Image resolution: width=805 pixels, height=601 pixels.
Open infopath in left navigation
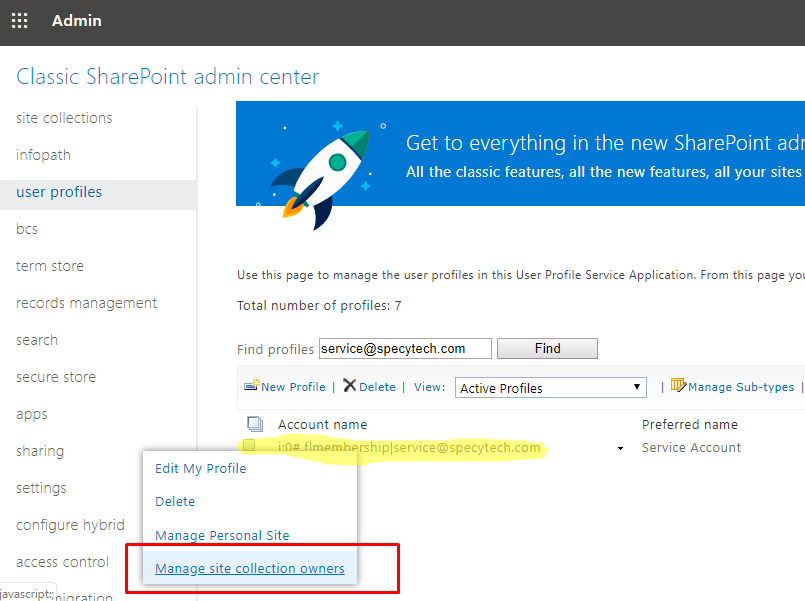click(x=43, y=155)
